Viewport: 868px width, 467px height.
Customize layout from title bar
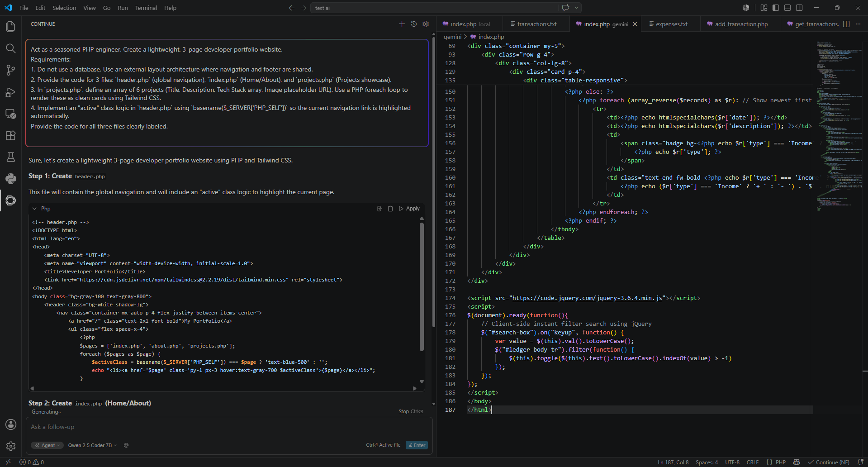coord(764,8)
